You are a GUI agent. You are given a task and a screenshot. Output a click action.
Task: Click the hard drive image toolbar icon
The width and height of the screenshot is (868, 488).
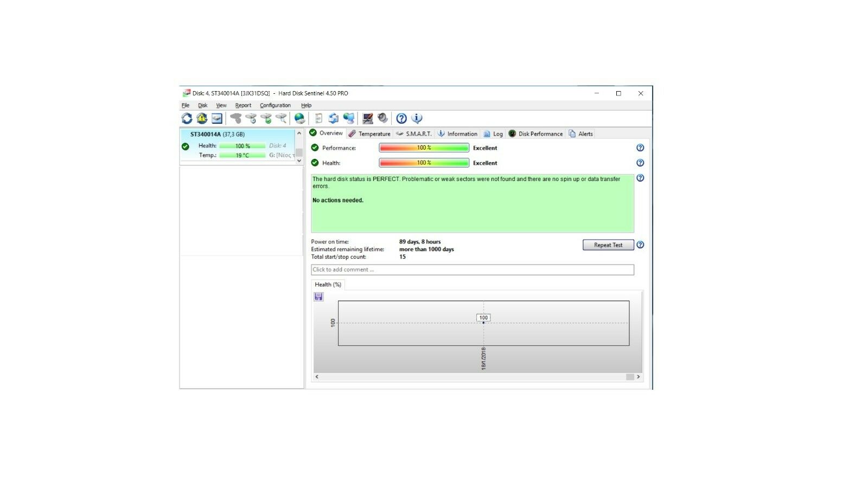click(x=217, y=118)
